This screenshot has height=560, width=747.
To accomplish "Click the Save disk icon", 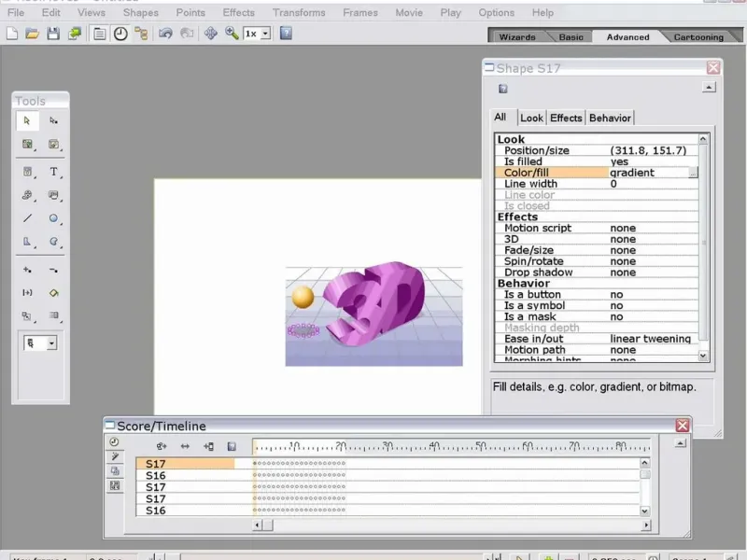I will point(53,34).
